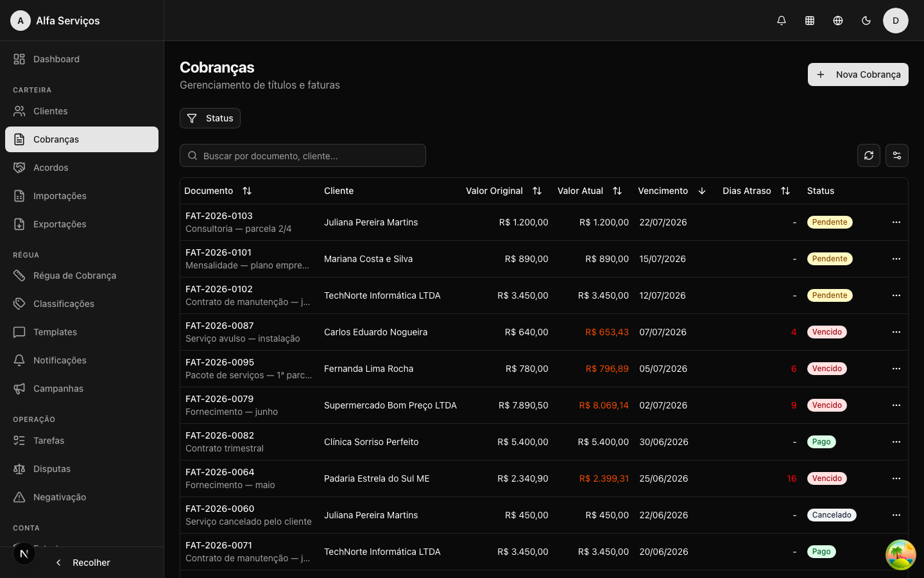Open Disputas in sidebar
Image resolution: width=924 pixels, height=578 pixels.
pyautogui.click(x=81, y=469)
